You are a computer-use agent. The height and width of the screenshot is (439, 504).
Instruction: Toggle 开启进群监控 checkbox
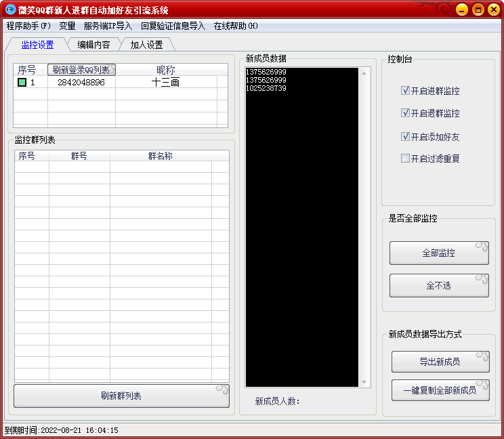[x=405, y=91]
